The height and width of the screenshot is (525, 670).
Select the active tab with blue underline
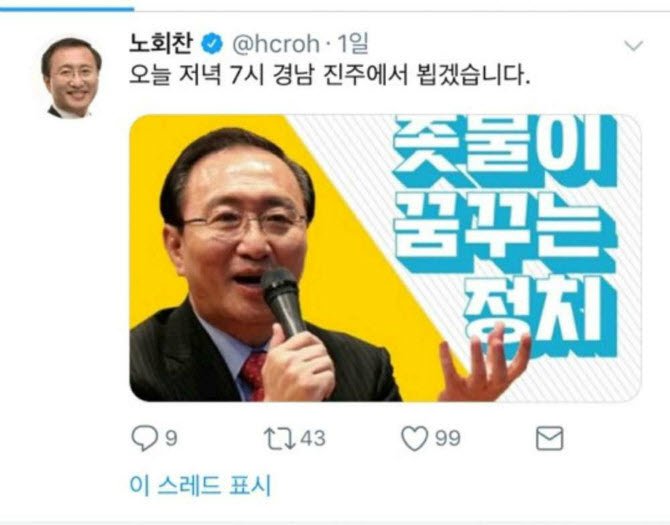[67, 9]
